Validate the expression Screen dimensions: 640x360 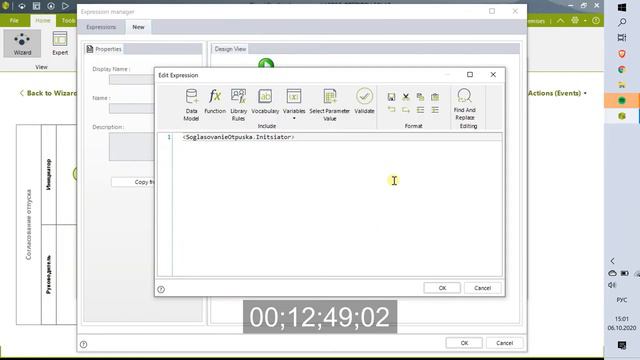tap(364, 102)
